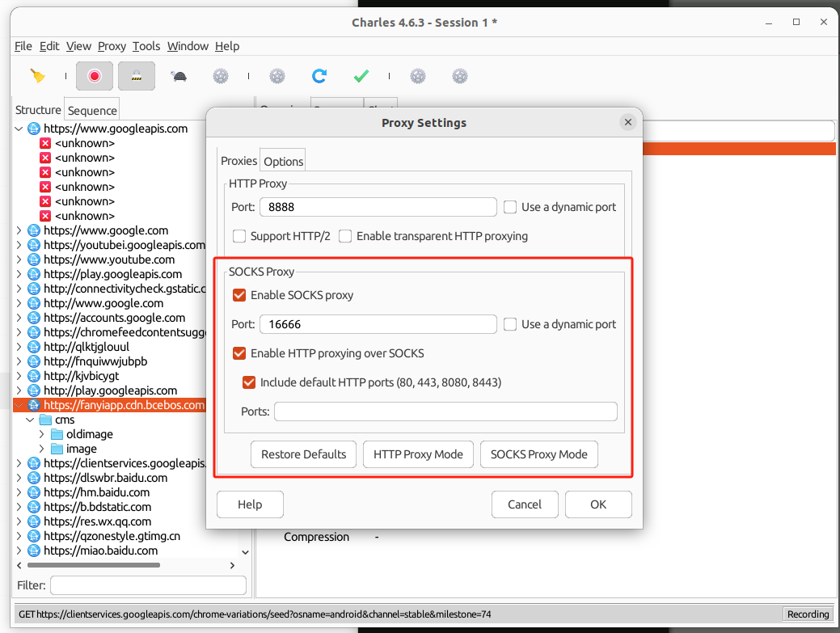The image size is (840, 633).
Task: Collapse the cms folder
Action: pyautogui.click(x=30, y=420)
